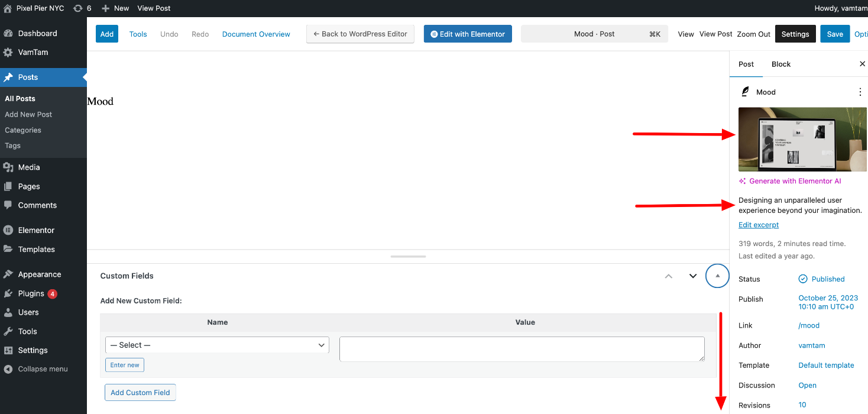Open the Pixel Pier NYC home icon
Screen dimensions: 868x414
click(8, 8)
